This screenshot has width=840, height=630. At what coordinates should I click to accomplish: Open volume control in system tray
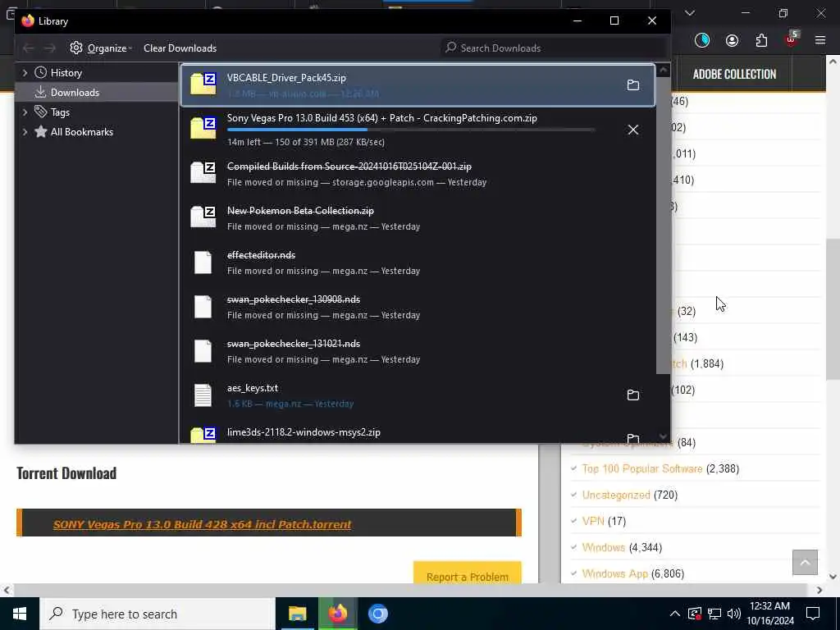click(734, 614)
